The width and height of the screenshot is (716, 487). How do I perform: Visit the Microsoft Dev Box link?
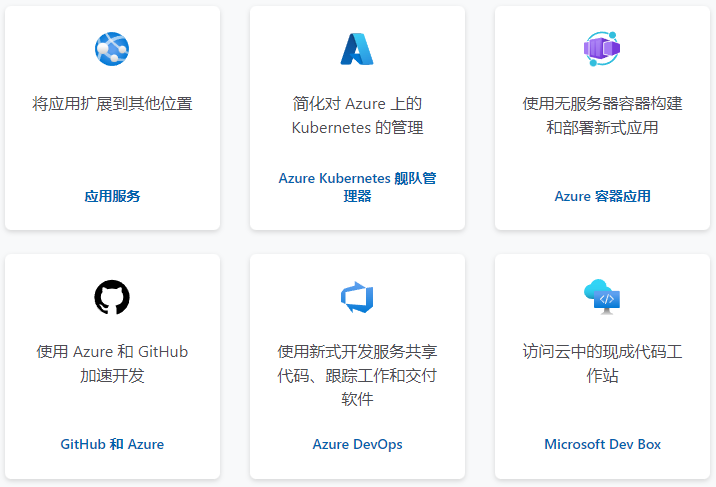pos(602,444)
